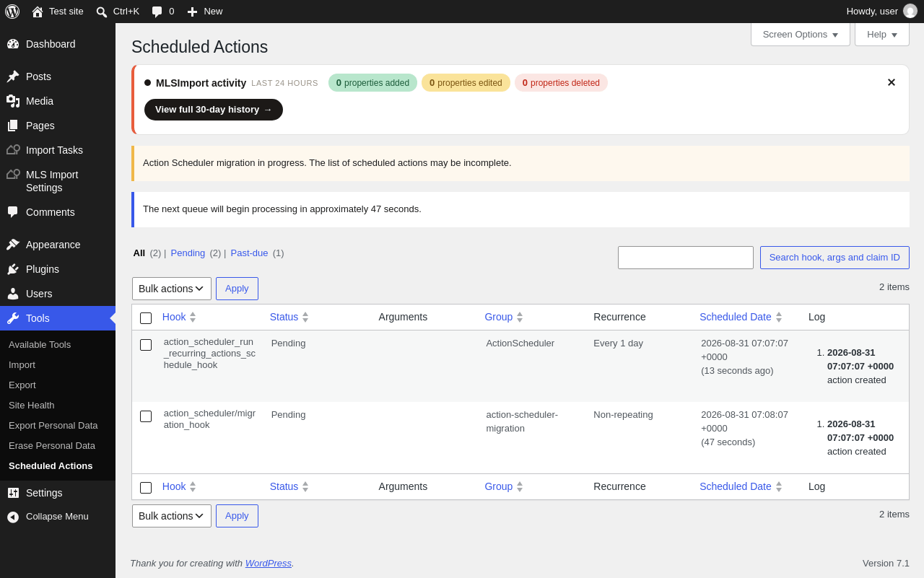This screenshot has height=578, width=924.
Task: Click View full 30-day history button
Action: tap(214, 110)
